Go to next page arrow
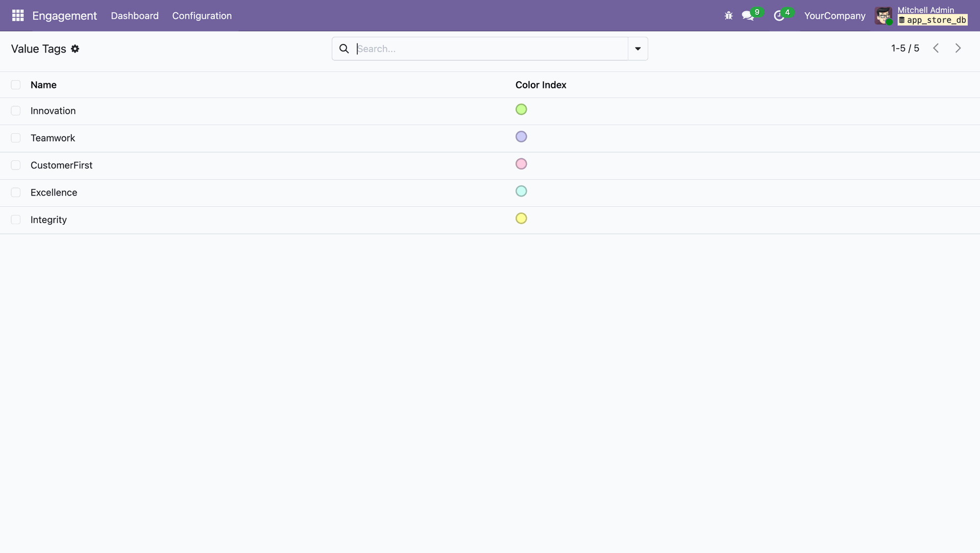Viewport: 980px width, 553px height. 958,48
